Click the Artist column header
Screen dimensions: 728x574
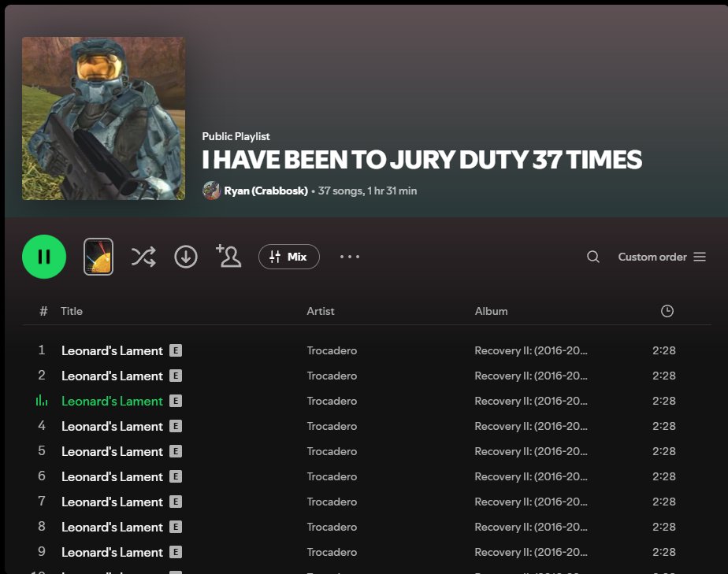pos(321,311)
